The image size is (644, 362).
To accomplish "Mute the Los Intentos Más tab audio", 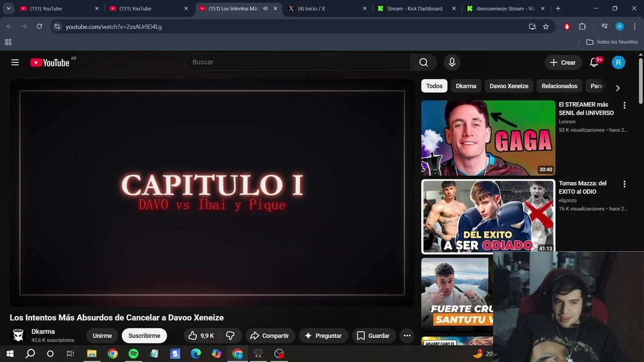I will click(265, 9).
